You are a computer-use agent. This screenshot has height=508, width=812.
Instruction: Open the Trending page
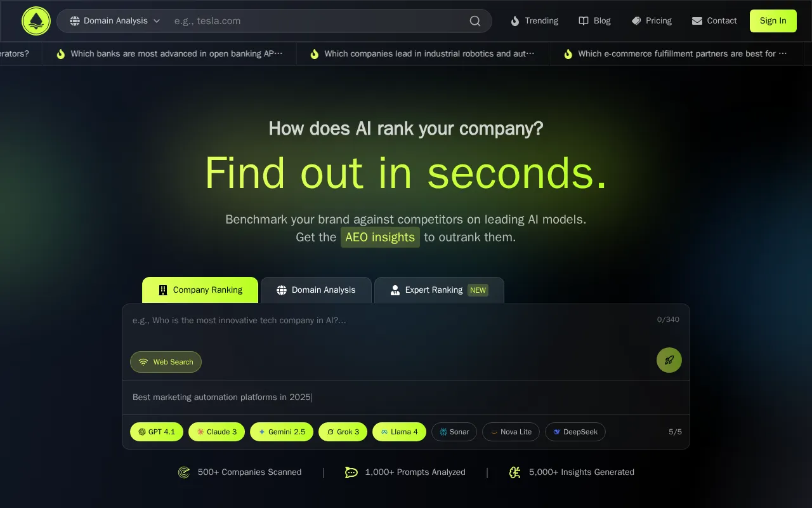click(x=534, y=21)
